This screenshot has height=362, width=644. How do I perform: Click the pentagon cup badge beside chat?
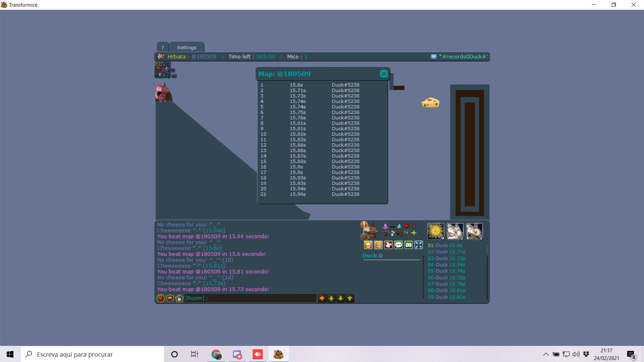tap(179, 298)
